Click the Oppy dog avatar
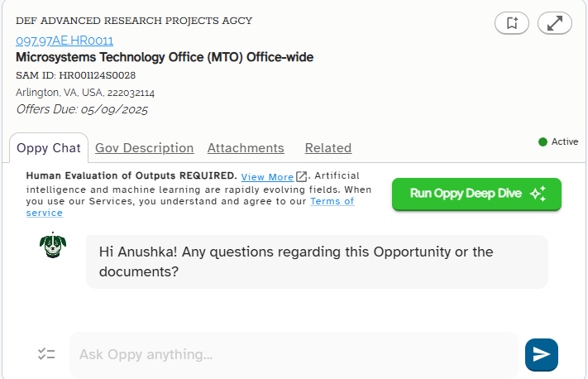 tap(53, 245)
